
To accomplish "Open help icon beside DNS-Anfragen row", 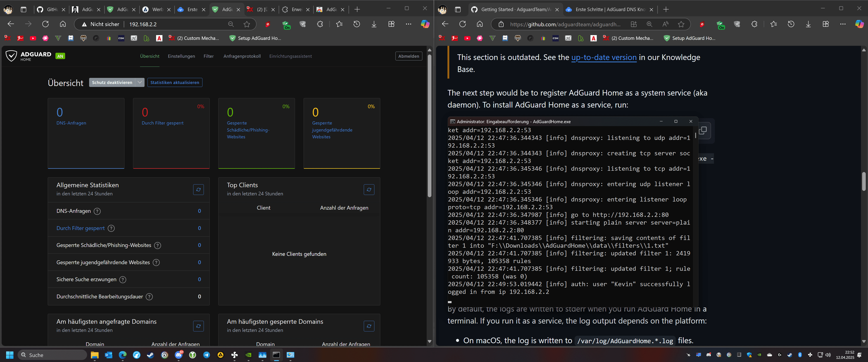I will tap(97, 211).
